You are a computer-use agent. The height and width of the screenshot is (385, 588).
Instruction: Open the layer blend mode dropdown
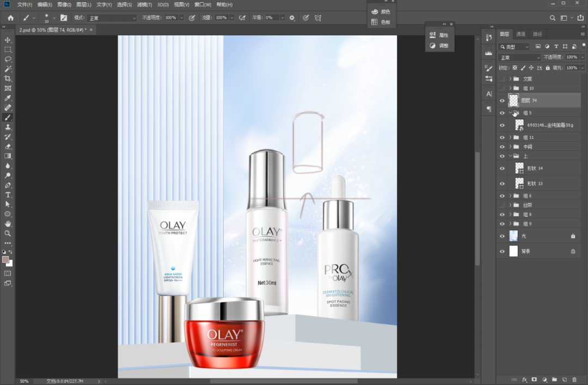pyautogui.click(x=519, y=57)
